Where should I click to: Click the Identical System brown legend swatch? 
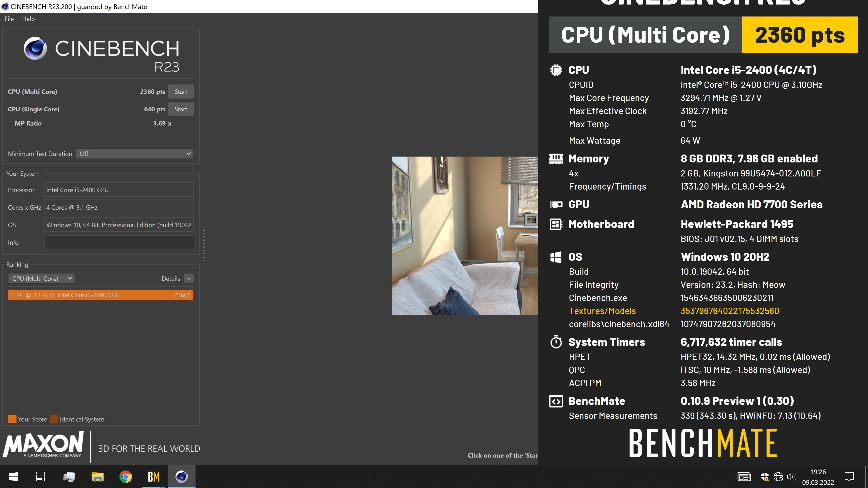(54, 419)
